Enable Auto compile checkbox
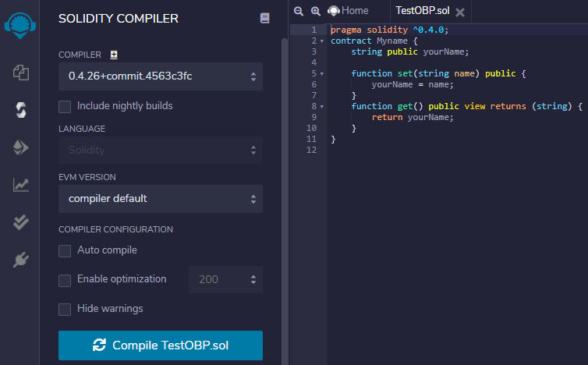The image size is (588, 365). pos(65,251)
